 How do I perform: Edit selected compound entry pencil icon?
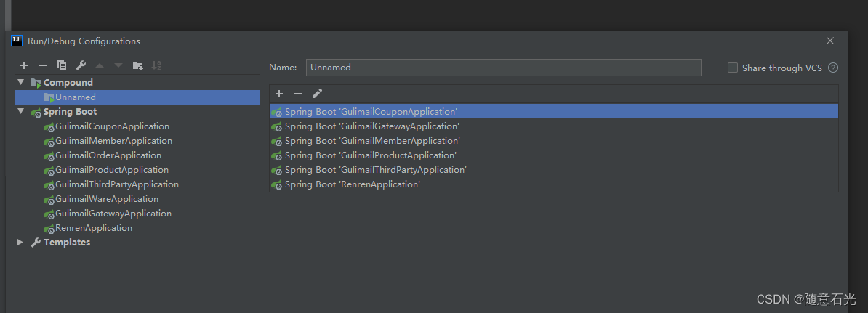pyautogui.click(x=317, y=94)
